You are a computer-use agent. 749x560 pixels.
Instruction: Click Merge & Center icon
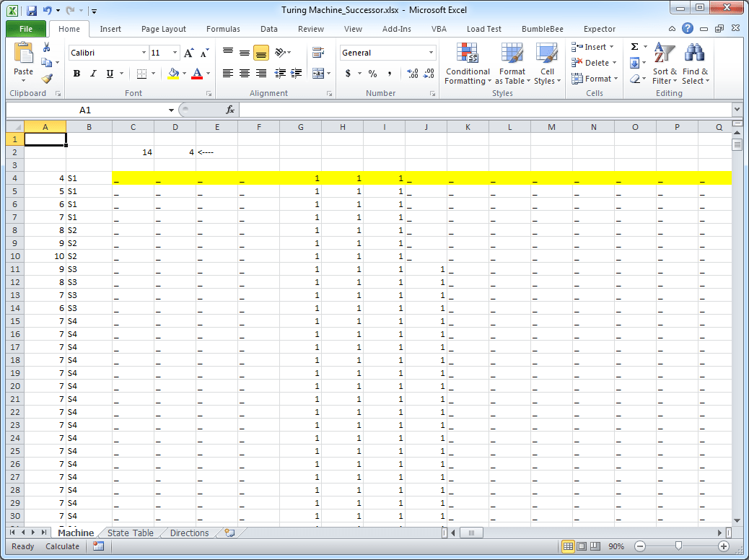coord(318,73)
